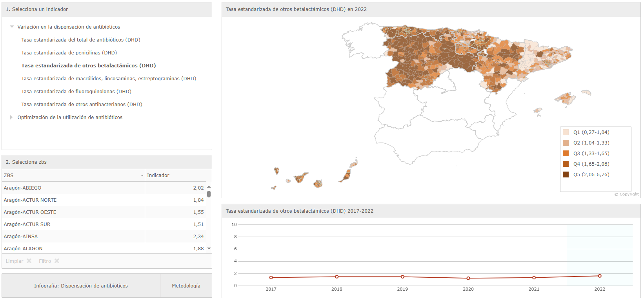
Task: Click the Q3 (1,33-1,65) legend color
Action: [x=566, y=154]
